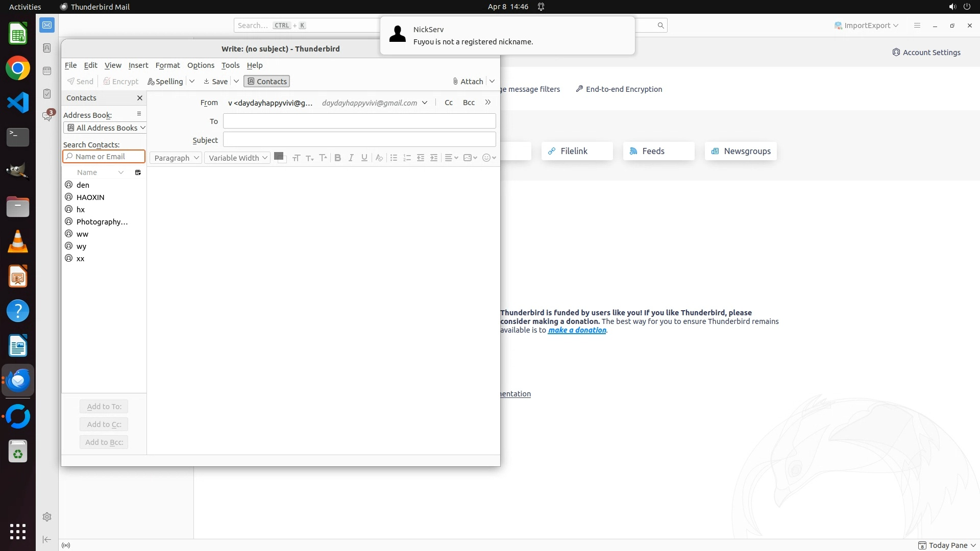Screen dimensions: 980x551
Task: Open the Format menu
Action: (x=167, y=65)
